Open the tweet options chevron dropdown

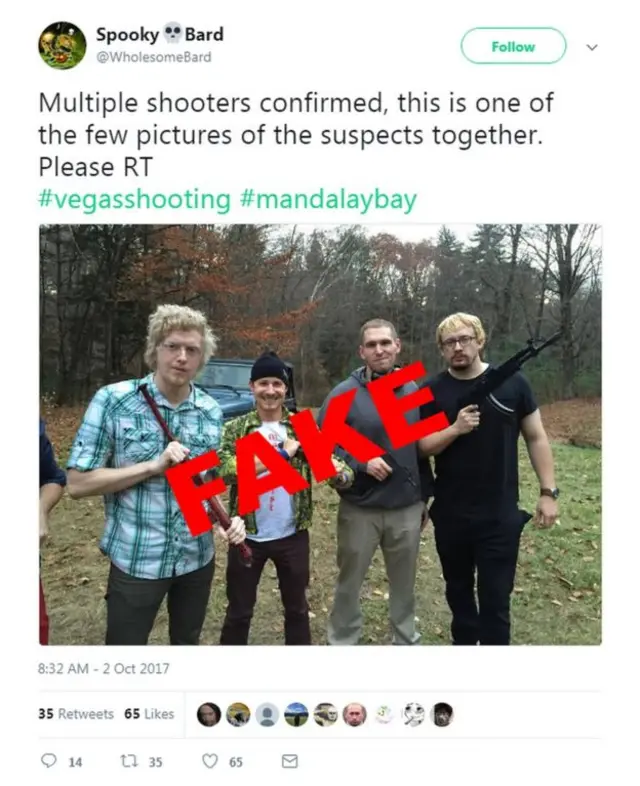pos(592,47)
